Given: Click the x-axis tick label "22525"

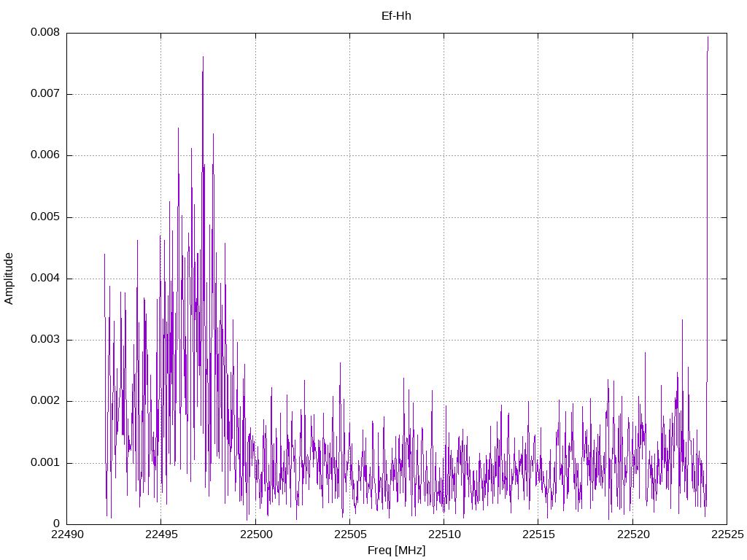Looking at the screenshot, I should (x=727, y=534).
